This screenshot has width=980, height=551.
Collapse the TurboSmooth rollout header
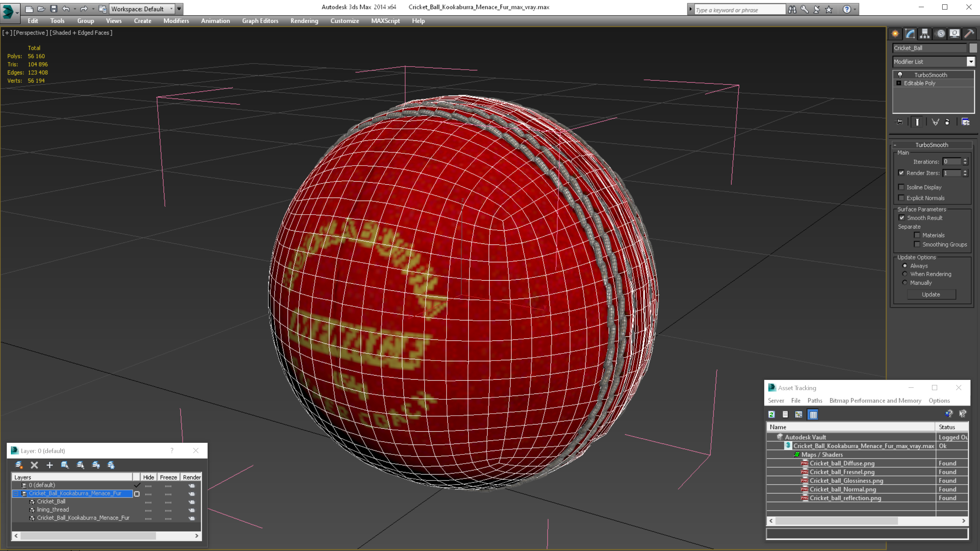click(932, 145)
